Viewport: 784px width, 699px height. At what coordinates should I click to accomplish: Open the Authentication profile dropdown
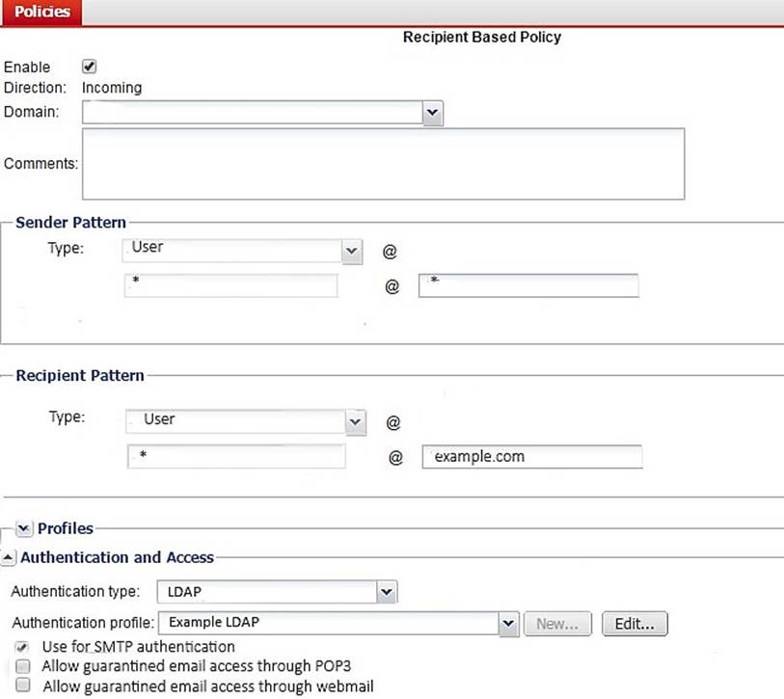click(509, 623)
